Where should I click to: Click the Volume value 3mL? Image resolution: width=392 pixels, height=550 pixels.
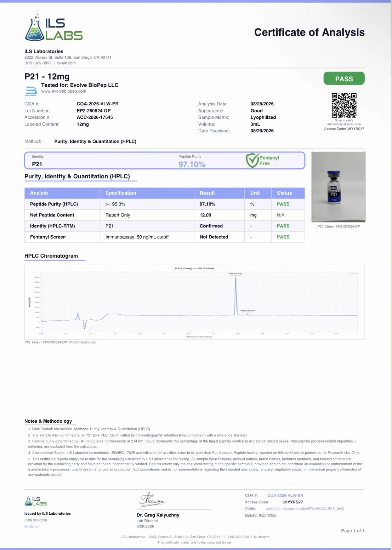pos(255,124)
